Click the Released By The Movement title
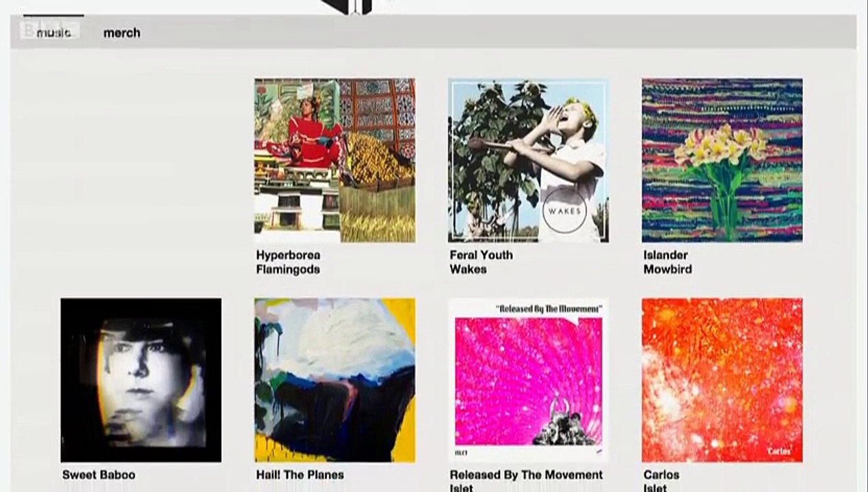The height and width of the screenshot is (492, 868). (526, 475)
